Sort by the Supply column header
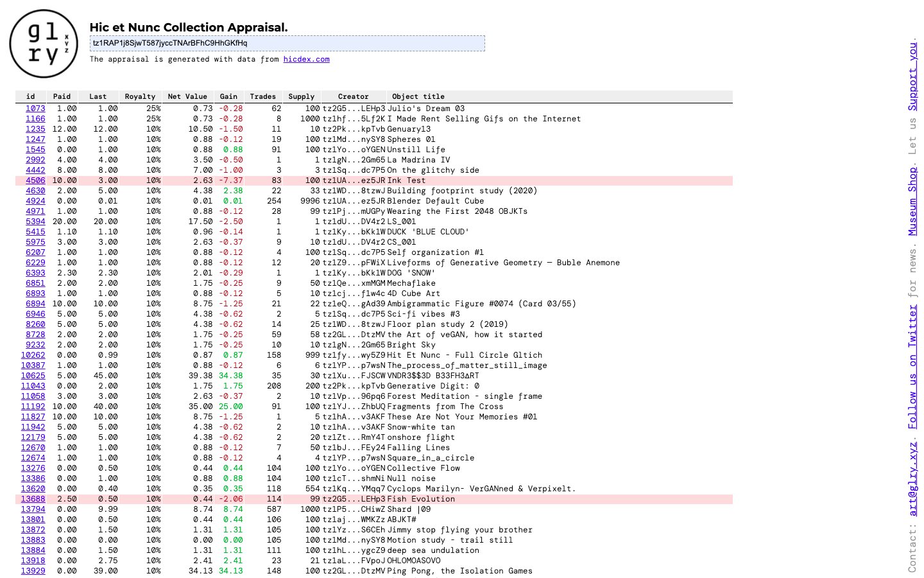 (x=302, y=96)
